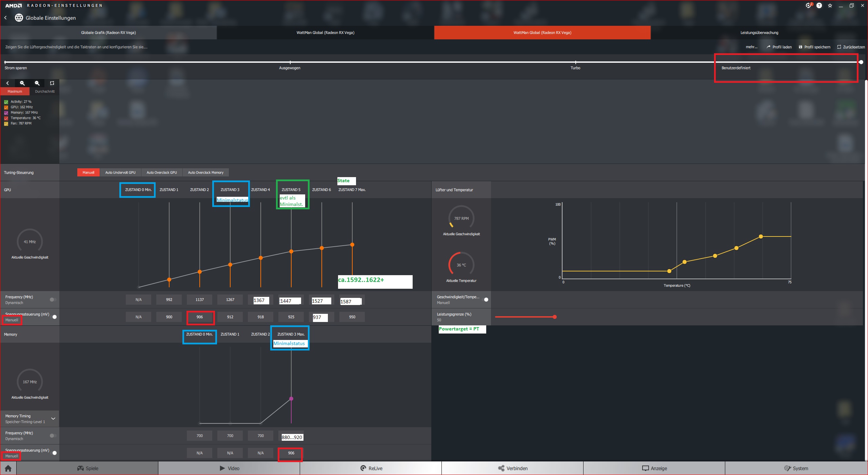Viewport: 868px width, 475px height.
Task: Open the mehr... menu
Action: pyautogui.click(x=752, y=47)
